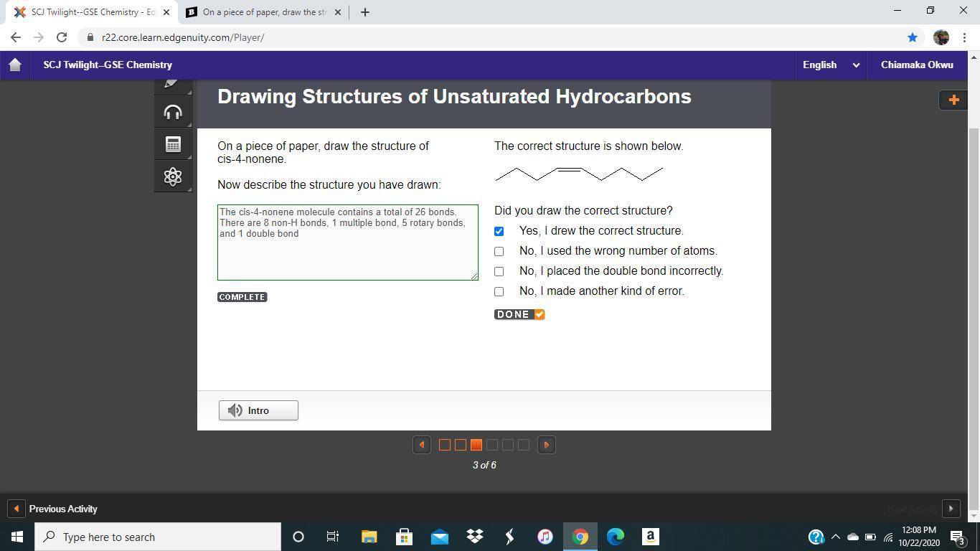Click the browser address bar
Viewport: 980px width, 551px height.
point(495,37)
